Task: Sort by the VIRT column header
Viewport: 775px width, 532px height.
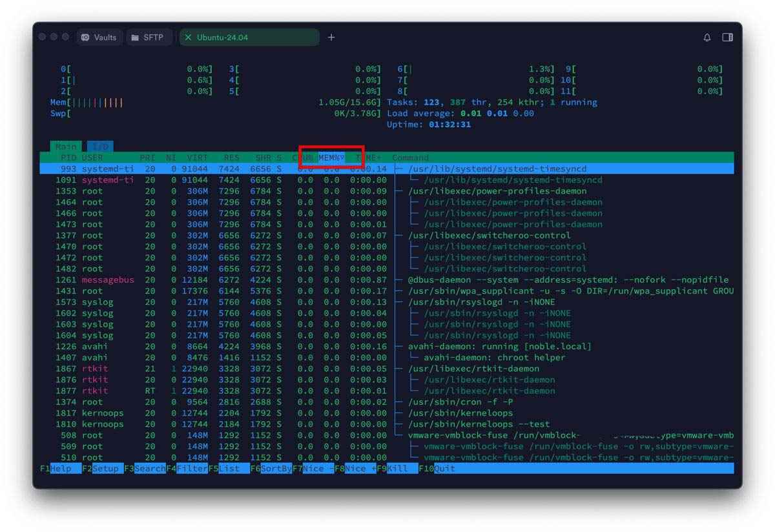Action: pos(198,158)
